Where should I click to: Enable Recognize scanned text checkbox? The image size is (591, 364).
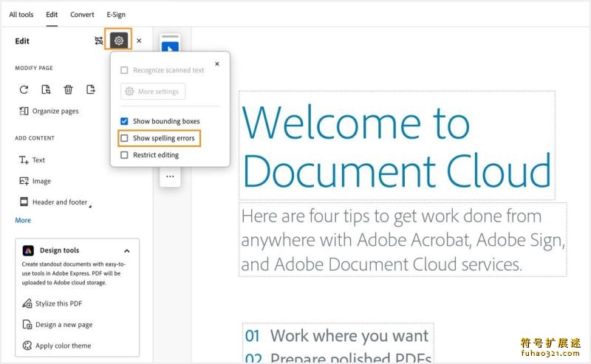tap(124, 70)
